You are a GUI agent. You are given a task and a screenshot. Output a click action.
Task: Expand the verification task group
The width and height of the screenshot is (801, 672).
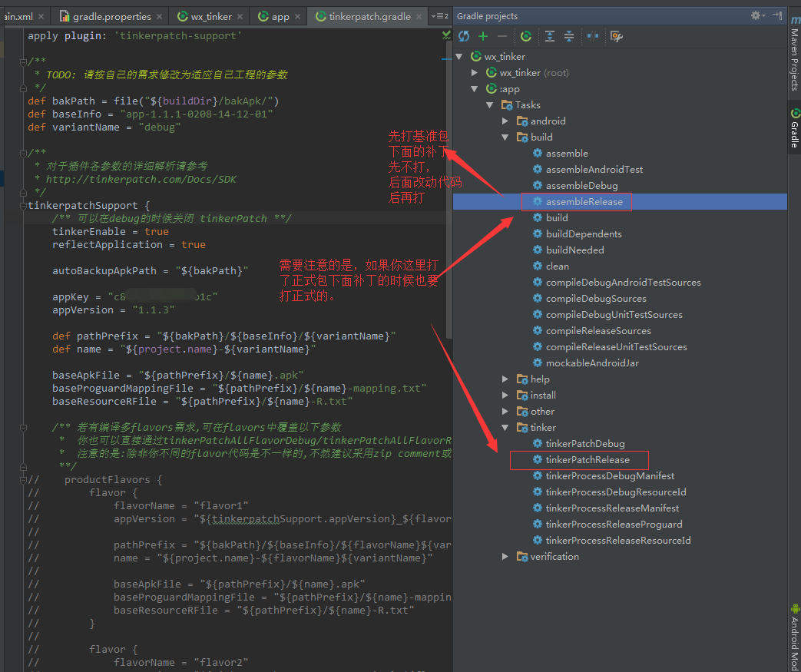[505, 557]
